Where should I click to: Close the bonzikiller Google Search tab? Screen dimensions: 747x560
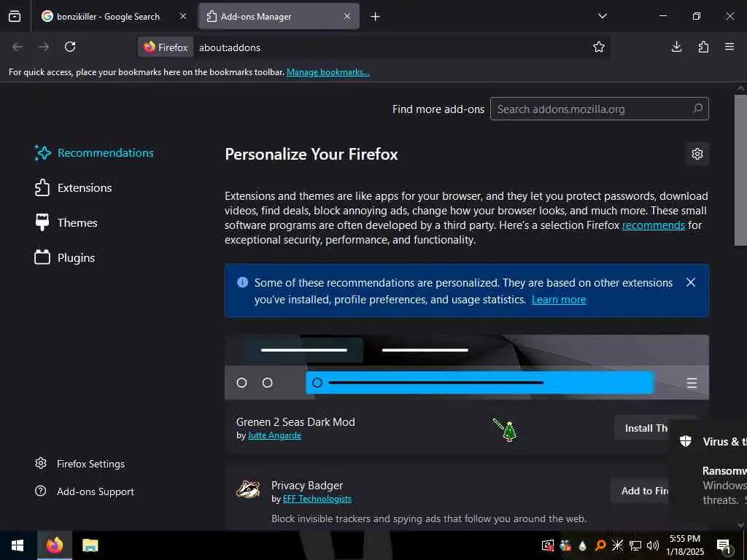click(183, 16)
